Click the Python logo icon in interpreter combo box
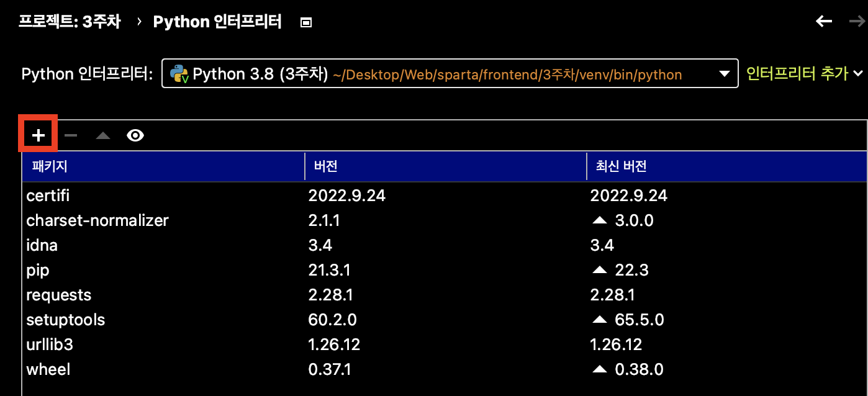The image size is (868, 396). click(x=179, y=74)
